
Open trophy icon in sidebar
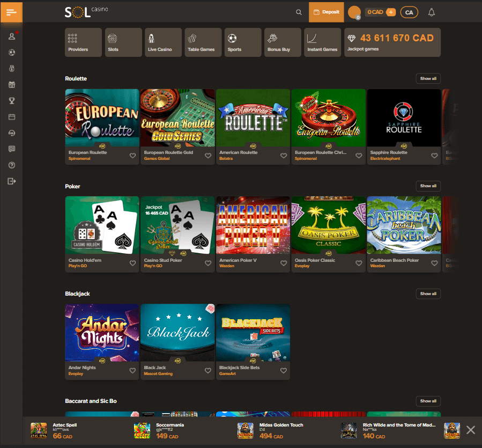tap(12, 101)
